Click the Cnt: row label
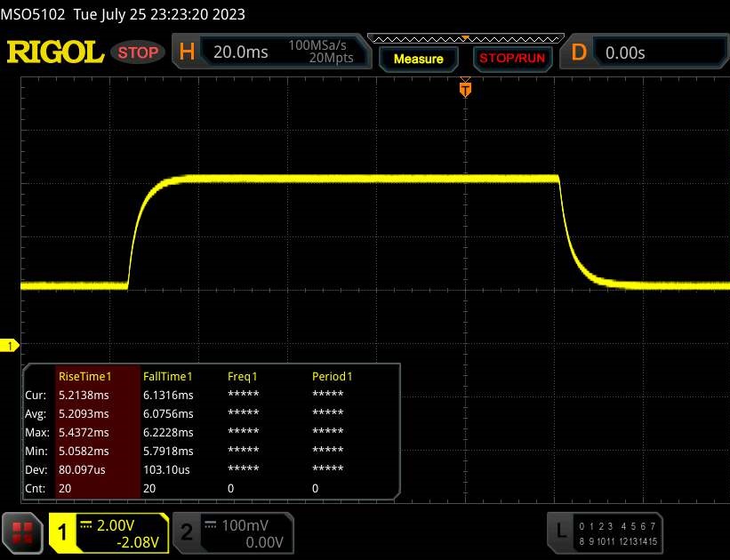 [36, 488]
